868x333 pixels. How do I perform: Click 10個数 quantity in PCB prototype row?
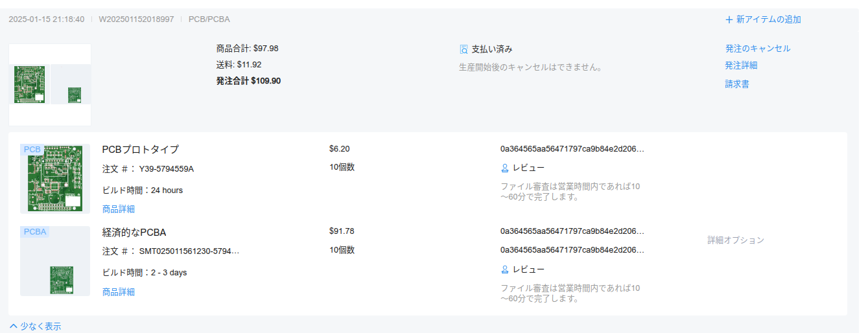pyautogui.click(x=342, y=167)
